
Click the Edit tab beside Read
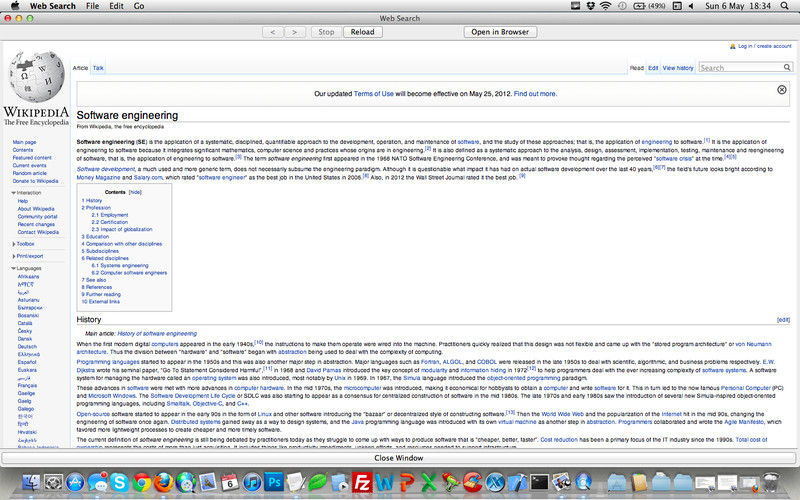tap(653, 68)
